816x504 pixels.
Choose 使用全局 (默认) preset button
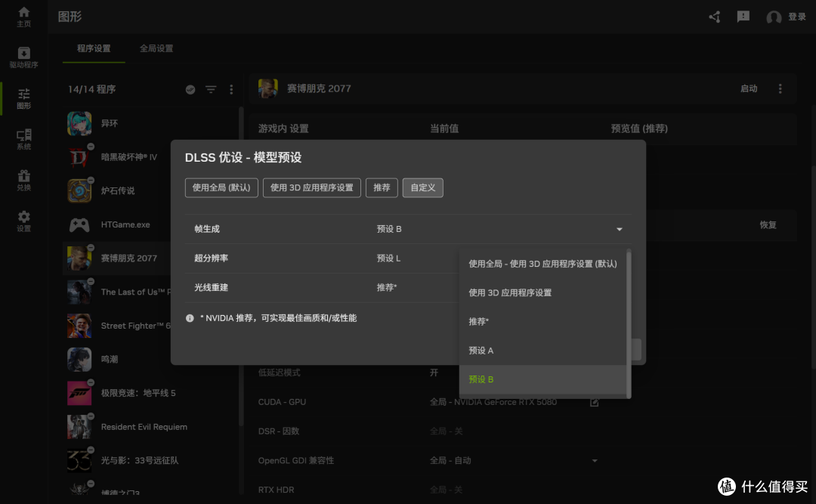[221, 187]
